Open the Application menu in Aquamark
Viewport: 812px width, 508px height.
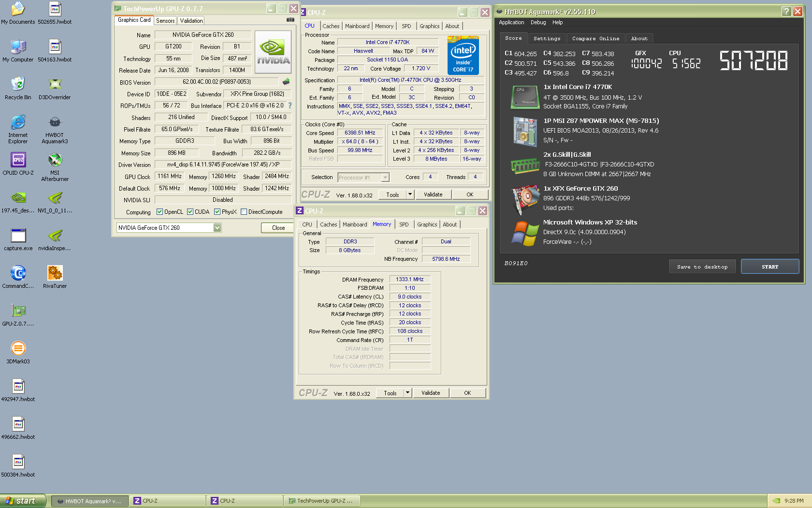pyautogui.click(x=511, y=22)
